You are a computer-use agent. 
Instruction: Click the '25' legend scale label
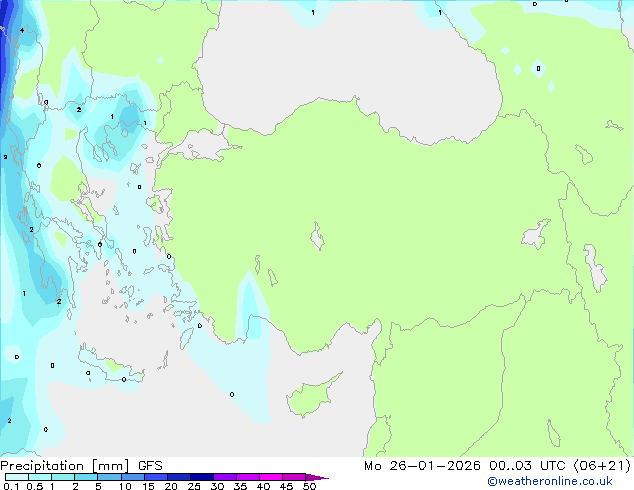pos(194,486)
